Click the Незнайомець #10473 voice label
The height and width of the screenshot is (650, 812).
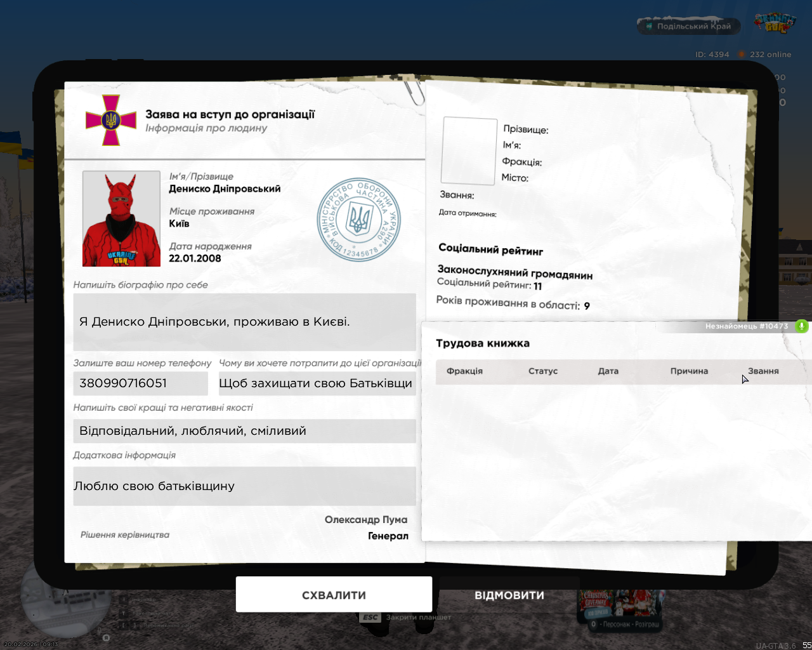click(747, 326)
